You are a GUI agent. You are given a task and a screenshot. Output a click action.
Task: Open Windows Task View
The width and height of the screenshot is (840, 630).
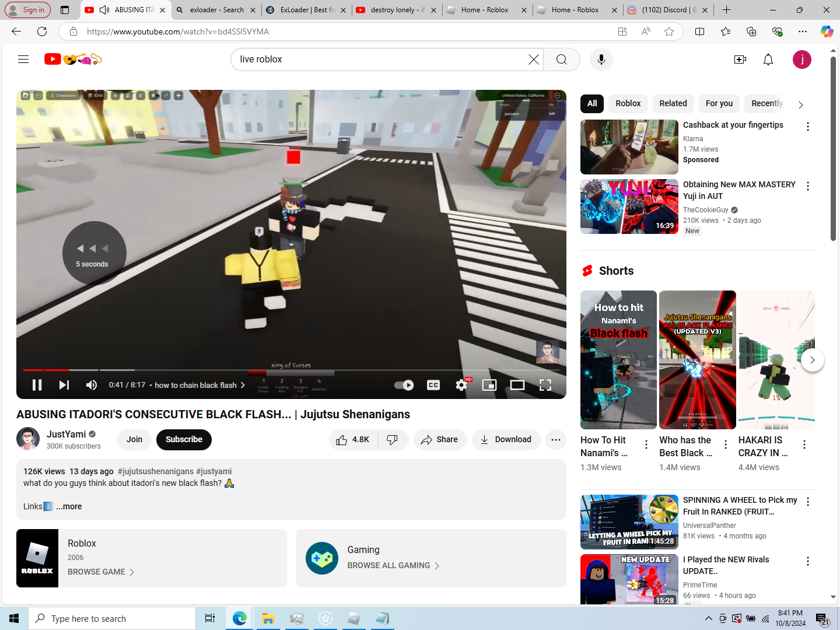tap(210, 618)
